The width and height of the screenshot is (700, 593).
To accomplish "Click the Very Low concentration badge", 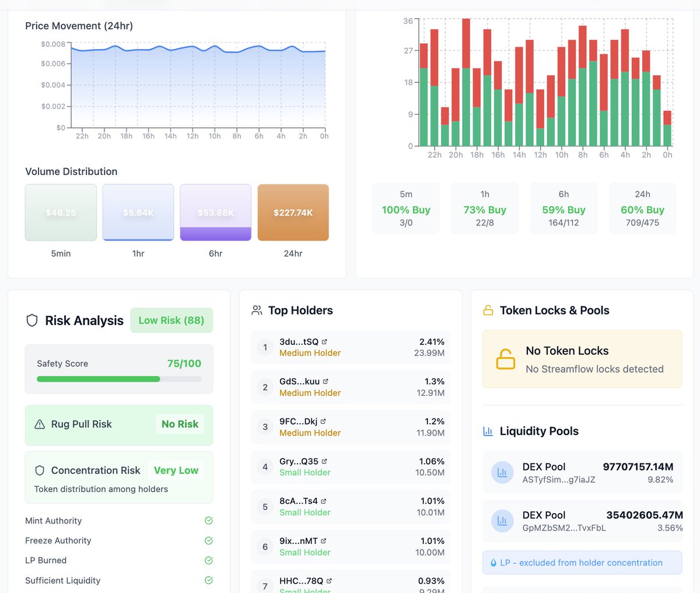I will [x=176, y=470].
